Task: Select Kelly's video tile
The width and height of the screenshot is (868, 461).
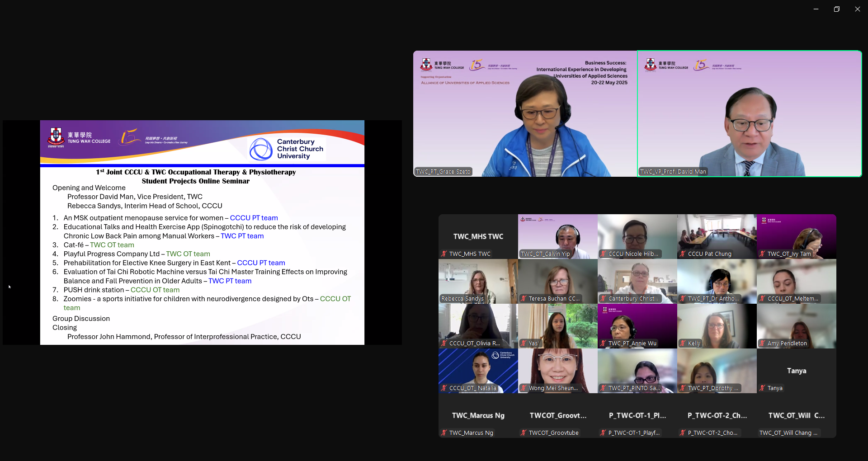Action: tap(717, 326)
